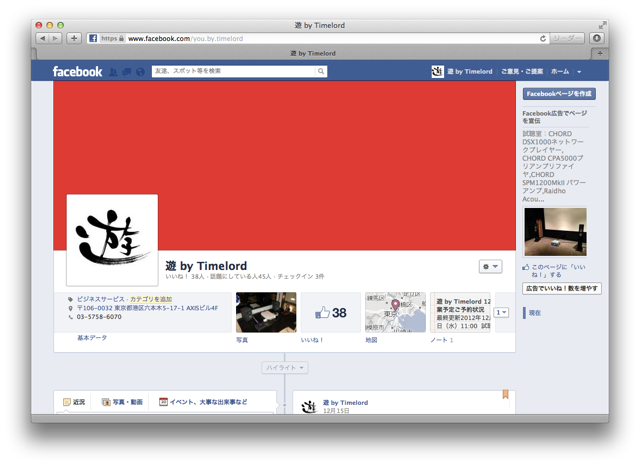Screen dimensions: 640x466
Task: Focus the Facebook search field
Action: 234,71
